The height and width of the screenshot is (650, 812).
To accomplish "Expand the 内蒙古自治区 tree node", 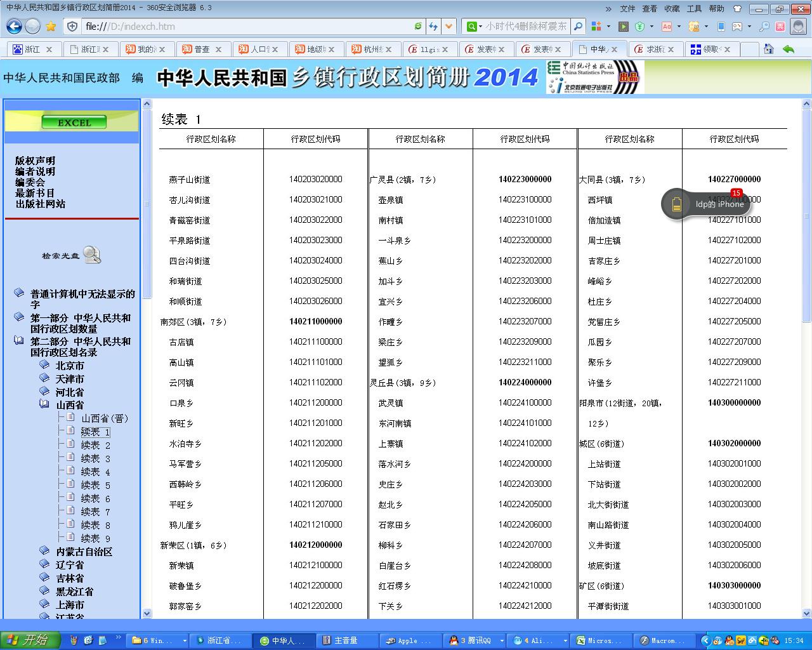I will (x=44, y=551).
